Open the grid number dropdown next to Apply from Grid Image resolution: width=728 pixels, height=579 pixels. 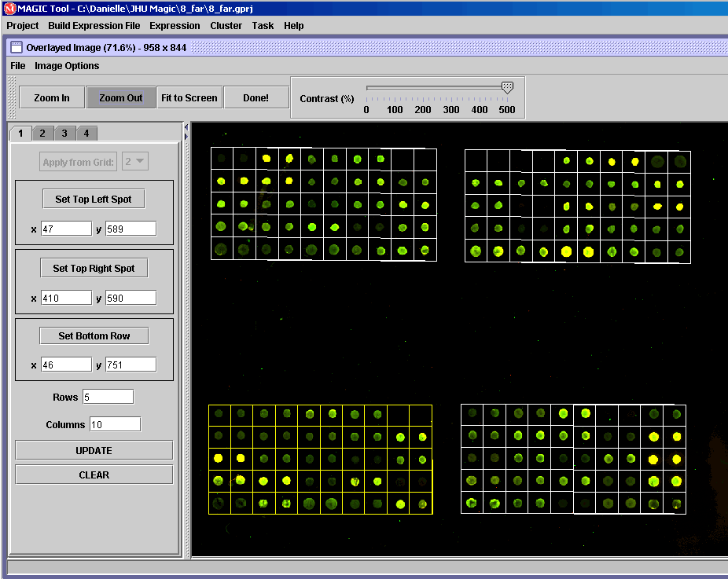135,162
